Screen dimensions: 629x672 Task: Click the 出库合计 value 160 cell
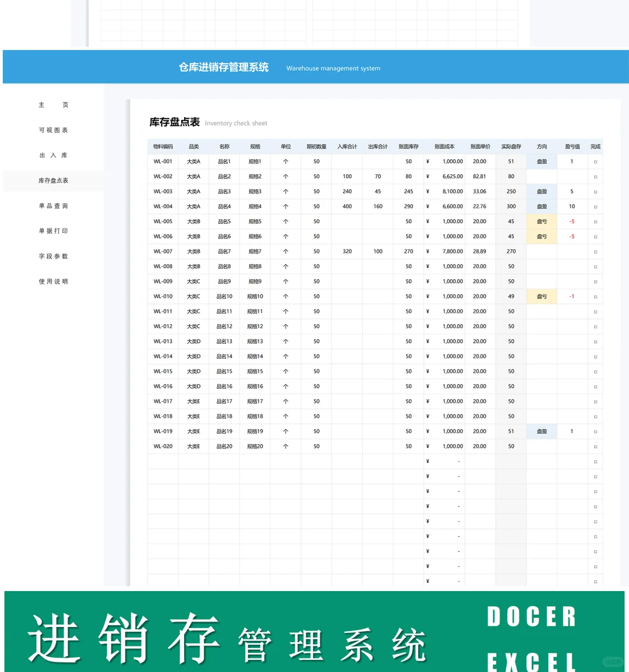coord(377,206)
